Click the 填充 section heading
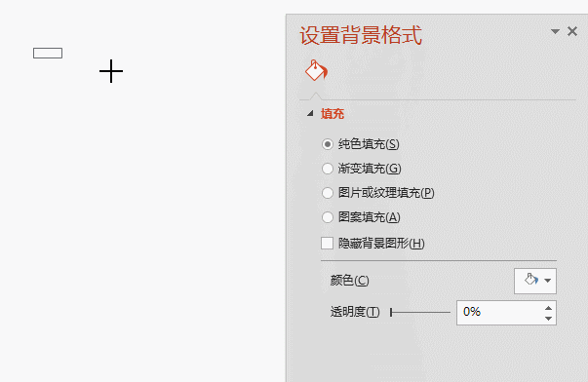Image resolution: width=588 pixels, height=382 pixels. (333, 114)
